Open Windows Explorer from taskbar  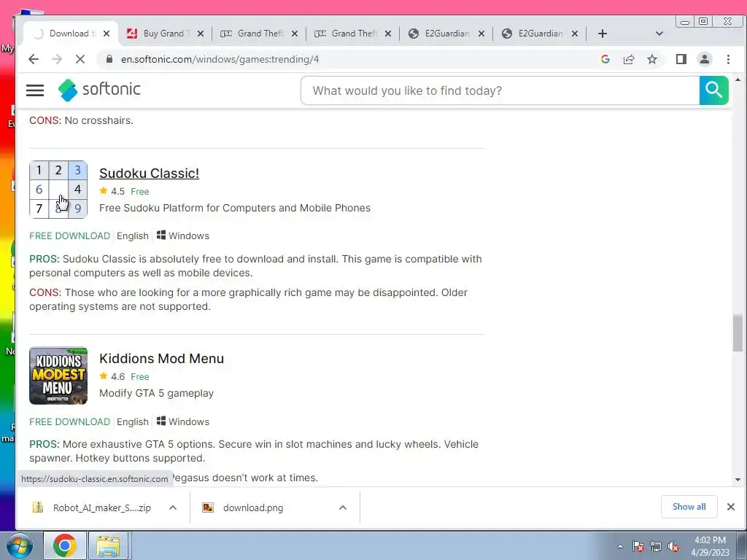point(109,545)
